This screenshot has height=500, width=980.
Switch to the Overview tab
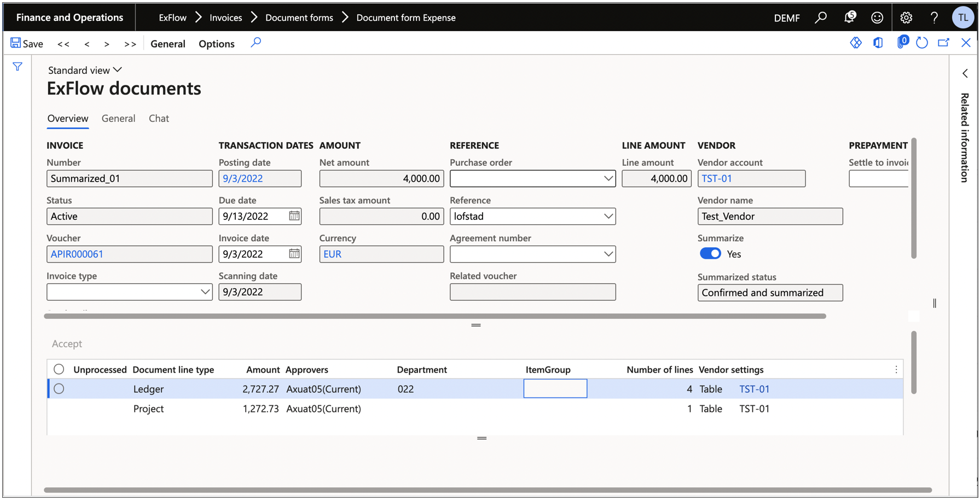[x=67, y=118]
